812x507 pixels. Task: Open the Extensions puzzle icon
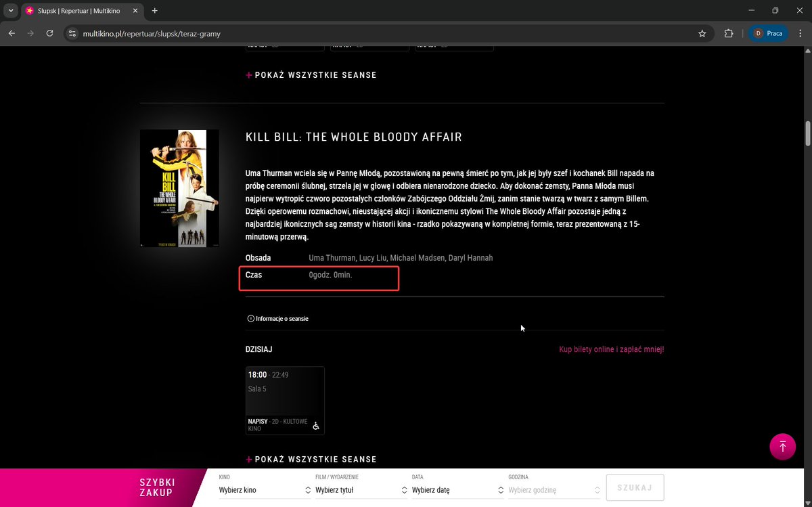729,33
